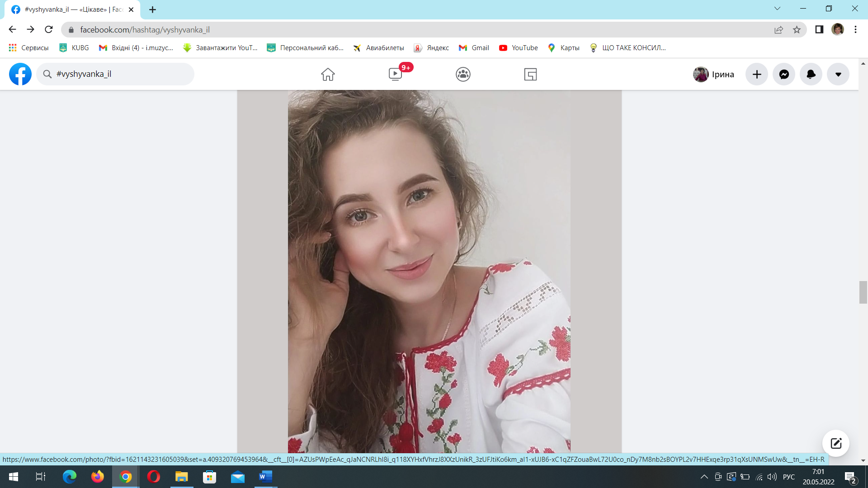This screenshot has height=488, width=868.
Task: Show hidden system tray icons
Action: (x=704, y=477)
